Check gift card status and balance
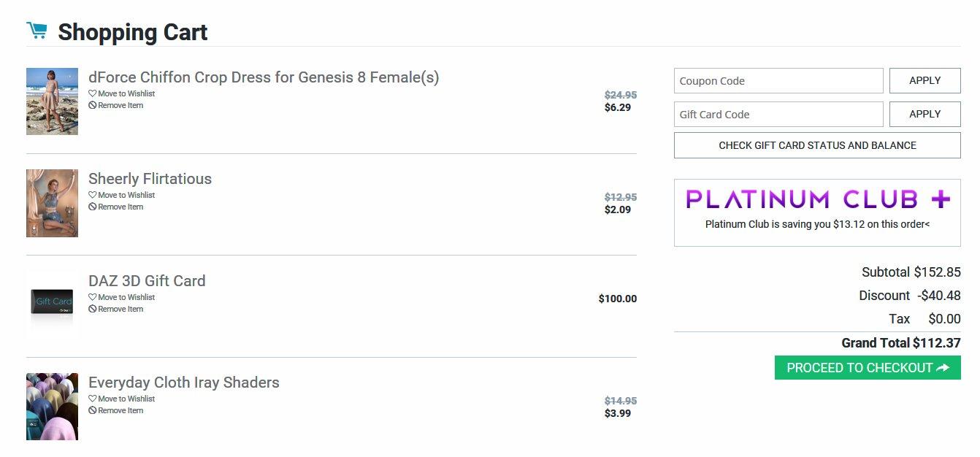This screenshot has height=457, width=980. 817,145
